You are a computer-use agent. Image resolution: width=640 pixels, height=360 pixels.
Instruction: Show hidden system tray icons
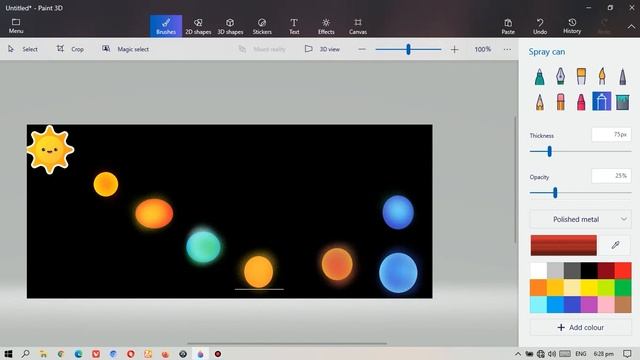click(518, 354)
